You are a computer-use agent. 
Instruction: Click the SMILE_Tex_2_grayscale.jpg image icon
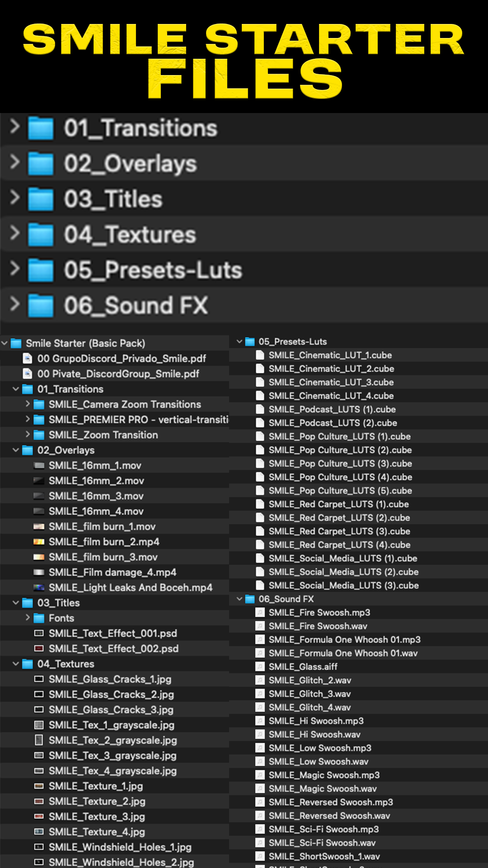[x=39, y=740]
